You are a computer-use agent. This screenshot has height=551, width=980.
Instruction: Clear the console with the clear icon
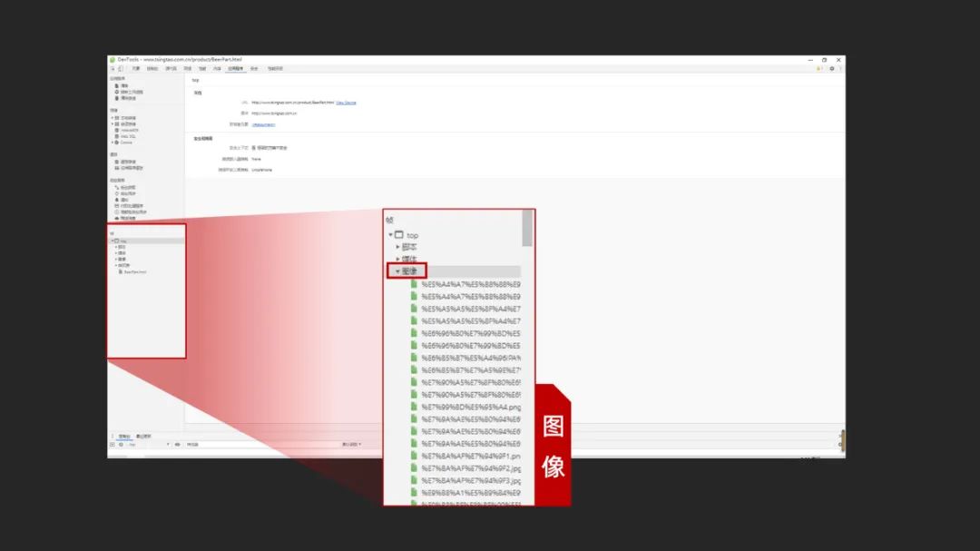[x=122, y=445]
